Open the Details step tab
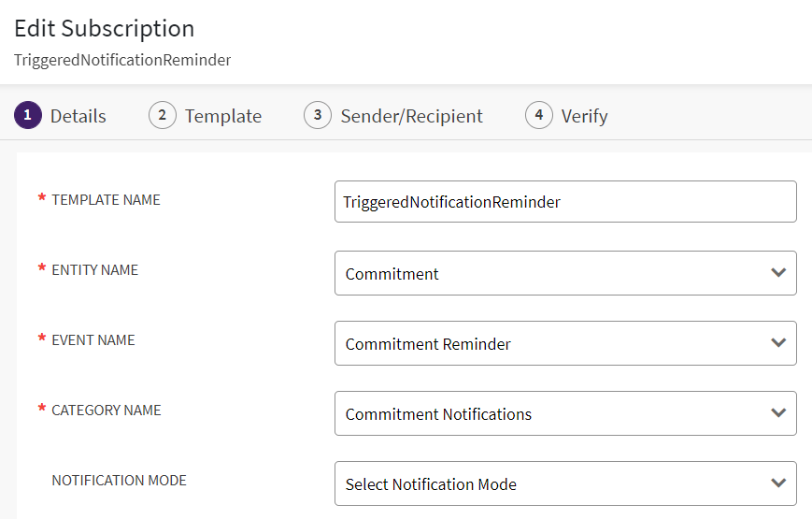This screenshot has height=519, width=812. (x=78, y=116)
